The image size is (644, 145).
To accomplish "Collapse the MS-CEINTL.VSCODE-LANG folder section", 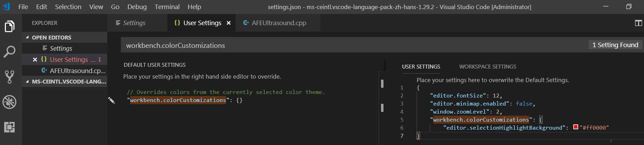I will click(x=28, y=81).
